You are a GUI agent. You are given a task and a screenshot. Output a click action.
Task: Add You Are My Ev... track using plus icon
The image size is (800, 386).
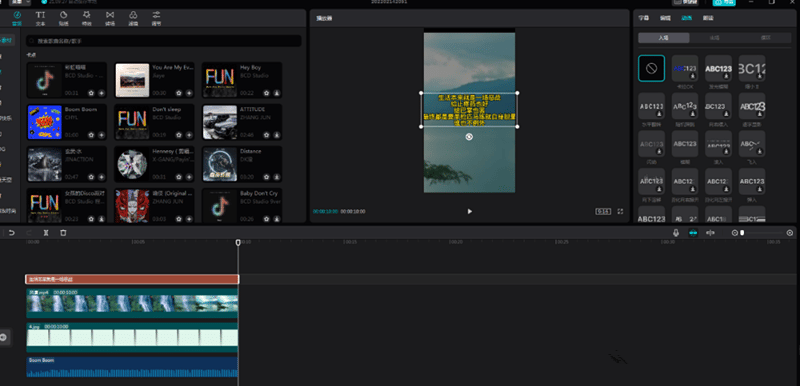189,93
